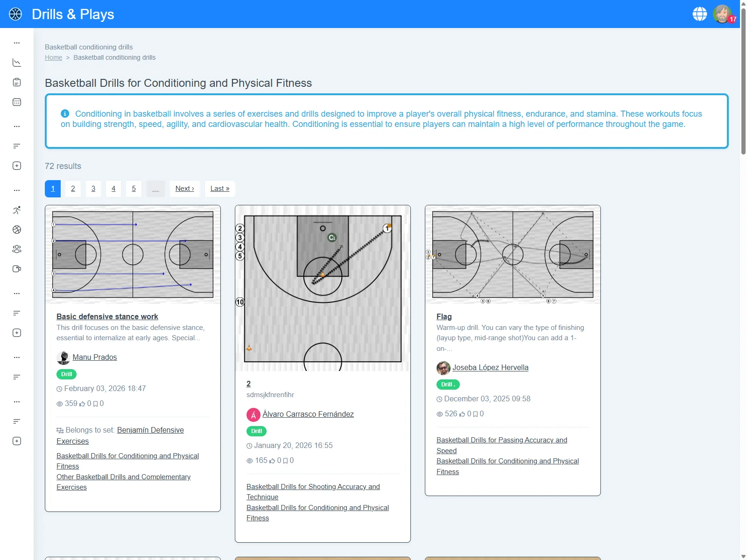Click the page vertical scrollbar
This screenshot has height=560, width=747.
coord(743,79)
